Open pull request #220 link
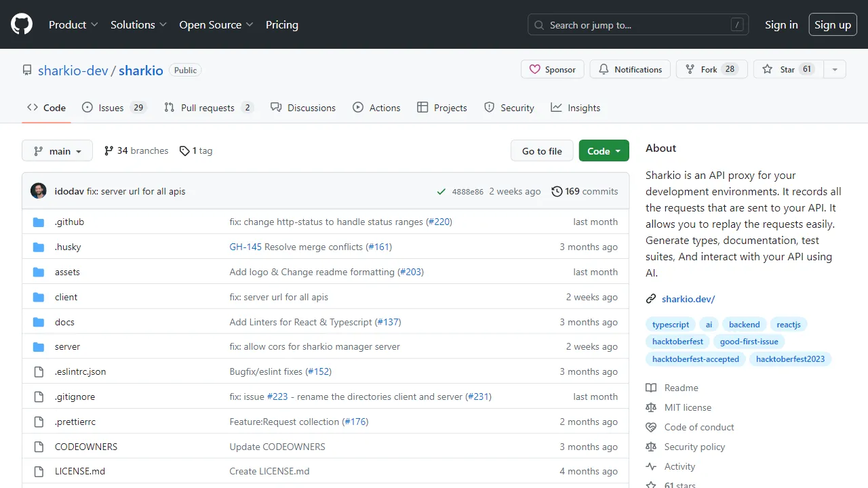The width and height of the screenshot is (868, 488). pyautogui.click(x=439, y=222)
